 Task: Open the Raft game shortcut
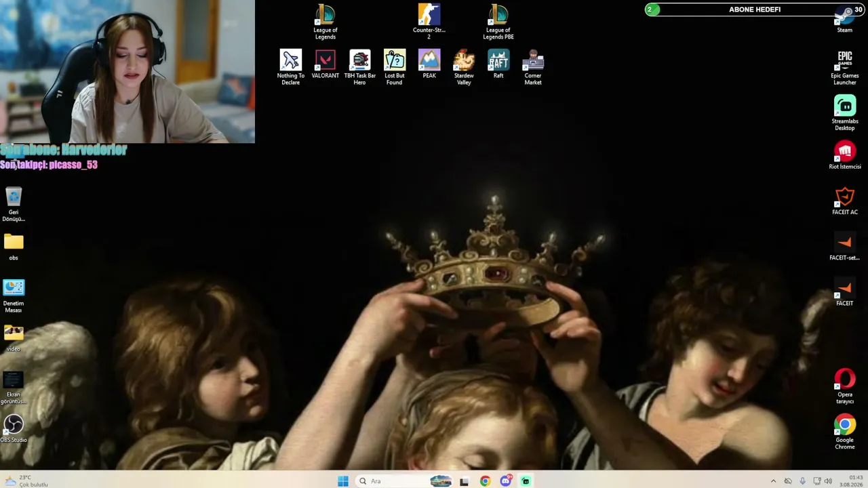coord(498,64)
